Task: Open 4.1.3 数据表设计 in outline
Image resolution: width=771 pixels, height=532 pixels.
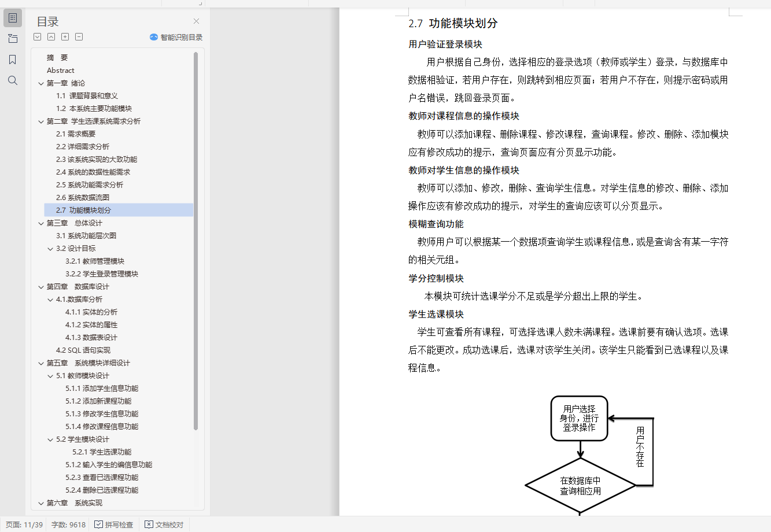Action: tap(91, 338)
